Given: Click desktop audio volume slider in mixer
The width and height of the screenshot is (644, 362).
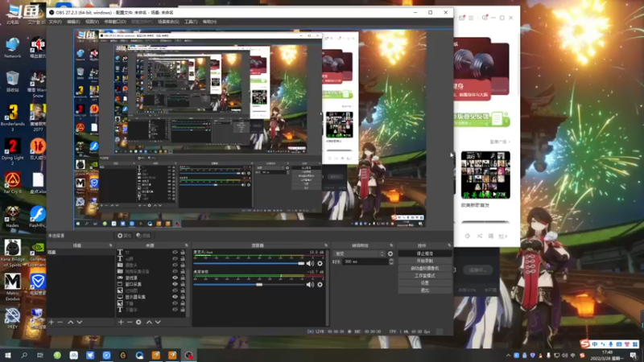Looking at the screenshot, I should [x=249, y=285].
